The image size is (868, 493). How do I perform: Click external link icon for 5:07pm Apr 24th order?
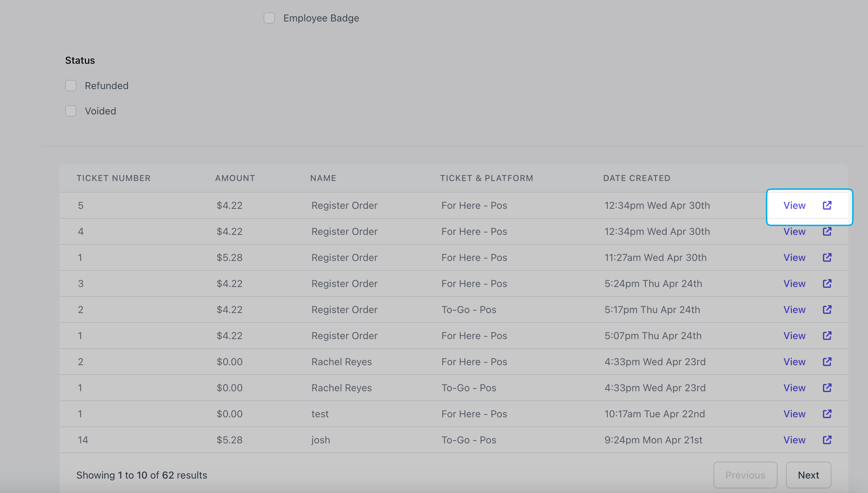coord(827,336)
